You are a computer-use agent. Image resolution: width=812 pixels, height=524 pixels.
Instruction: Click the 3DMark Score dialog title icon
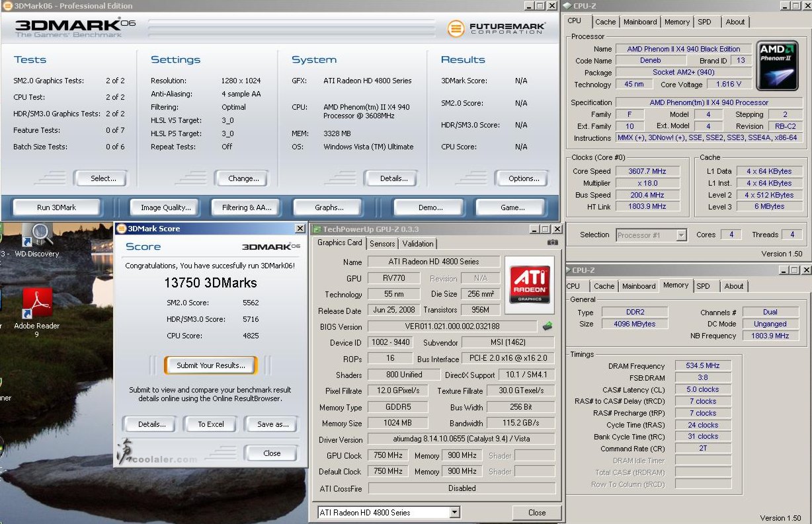121,229
